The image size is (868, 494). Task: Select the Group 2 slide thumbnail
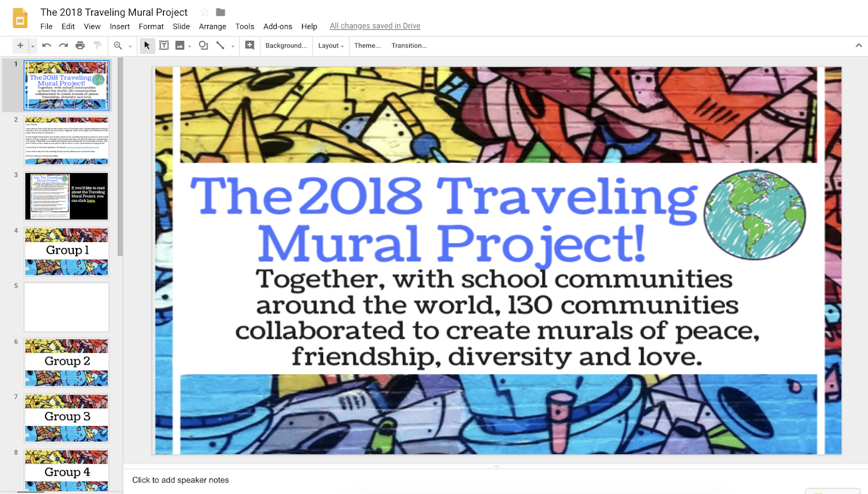click(67, 363)
